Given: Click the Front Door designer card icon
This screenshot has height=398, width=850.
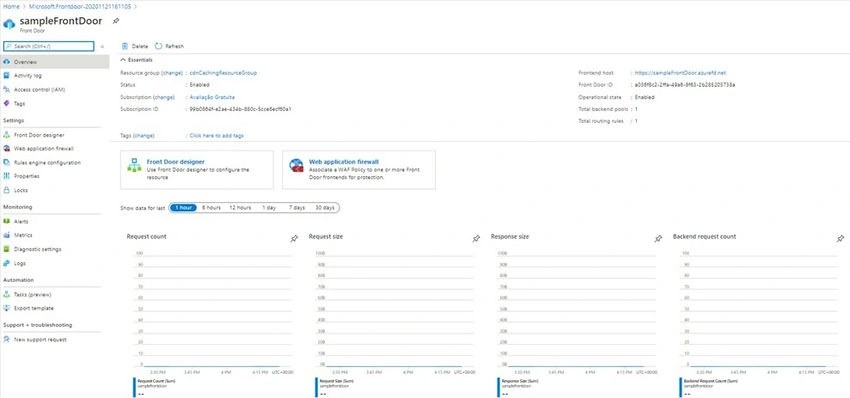Looking at the screenshot, I should coord(134,165).
